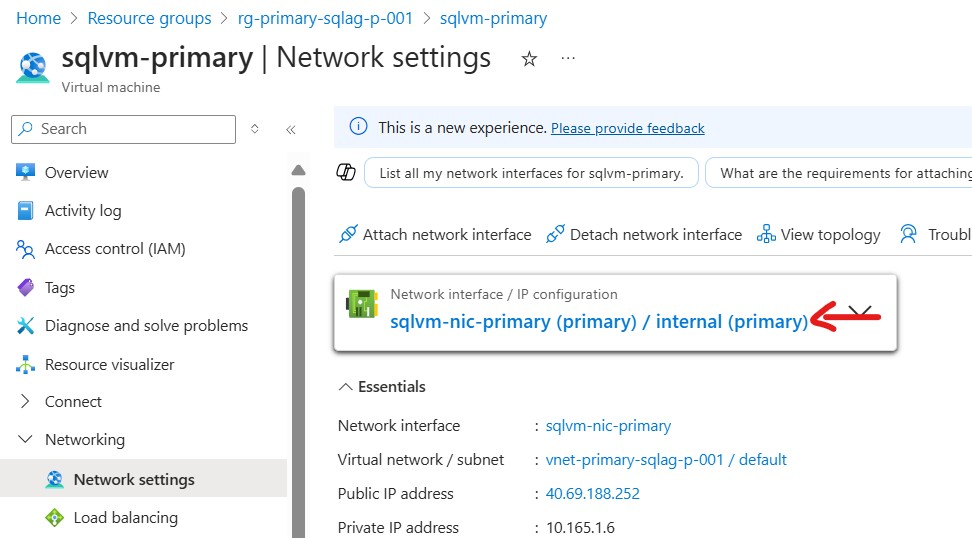Favorite this page with the star icon

click(x=529, y=59)
